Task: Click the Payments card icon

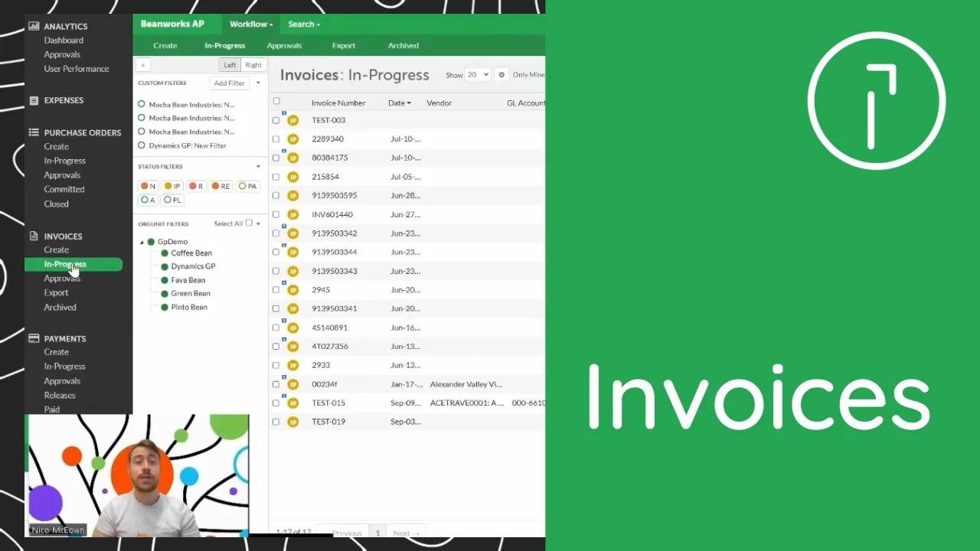Action: (34, 338)
